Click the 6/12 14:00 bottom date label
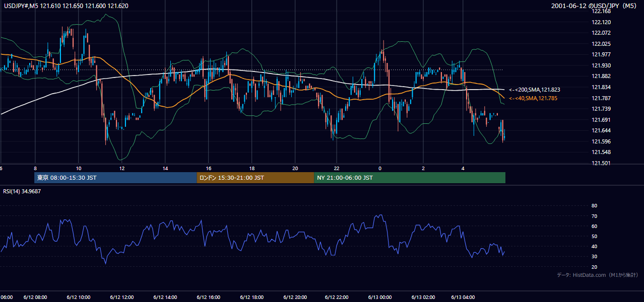Image resolution: width=644 pixels, height=302 pixels. tap(165, 297)
